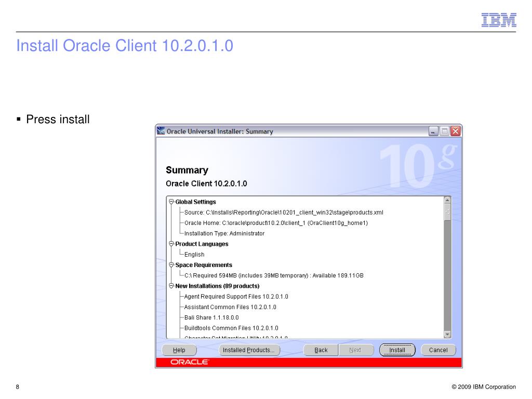Click the greyed-out Next button
This screenshot has width=532, height=399.
point(355,350)
